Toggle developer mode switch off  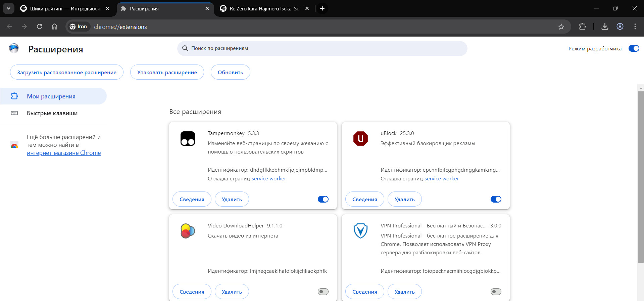pyautogui.click(x=634, y=48)
